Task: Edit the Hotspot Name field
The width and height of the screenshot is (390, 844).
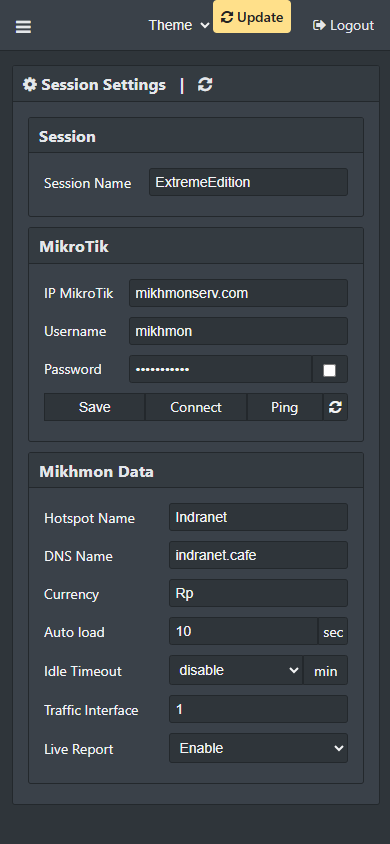Action: (259, 517)
